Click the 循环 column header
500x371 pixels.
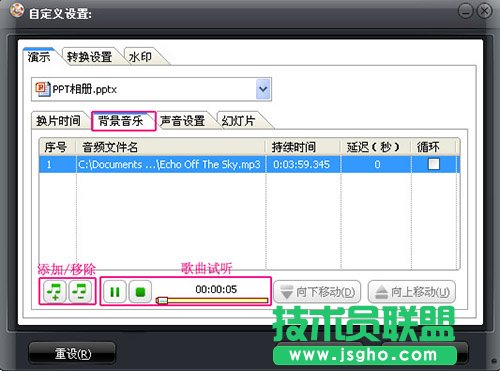434,147
